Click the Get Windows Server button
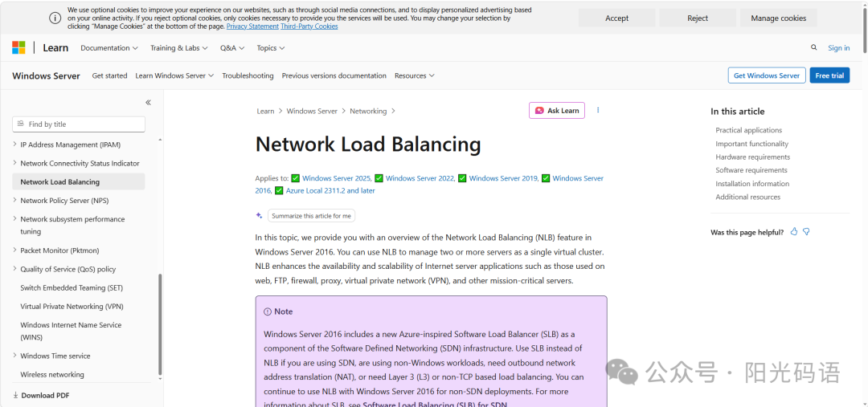Viewport: 868px width, 407px height. pyautogui.click(x=766, y=75)
